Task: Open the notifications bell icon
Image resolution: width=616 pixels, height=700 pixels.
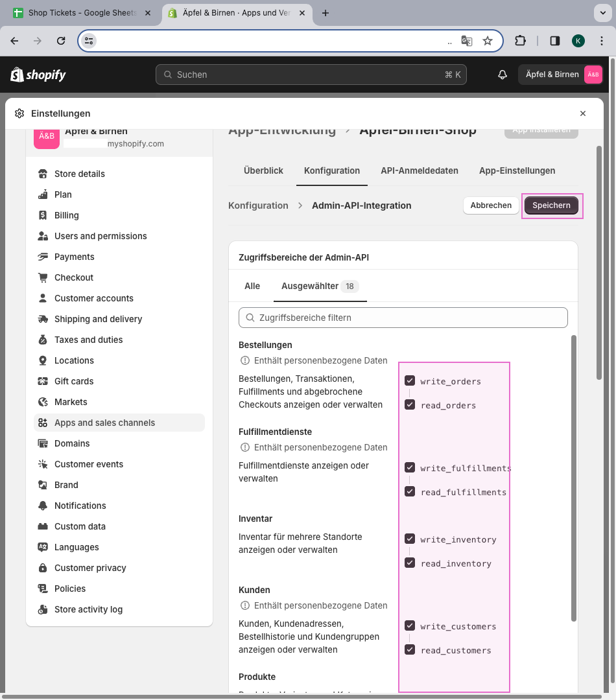Action: tap(503, 75)
